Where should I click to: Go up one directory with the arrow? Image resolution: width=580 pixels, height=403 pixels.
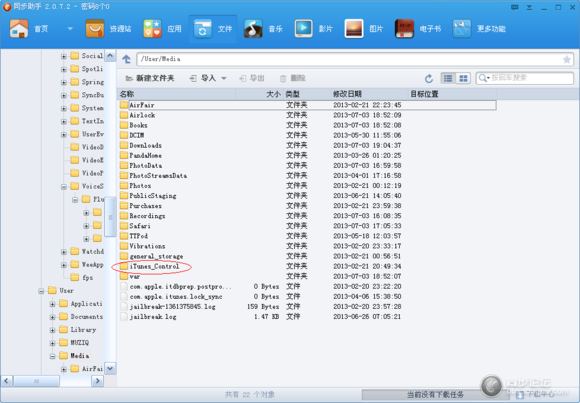coord(127,59)
